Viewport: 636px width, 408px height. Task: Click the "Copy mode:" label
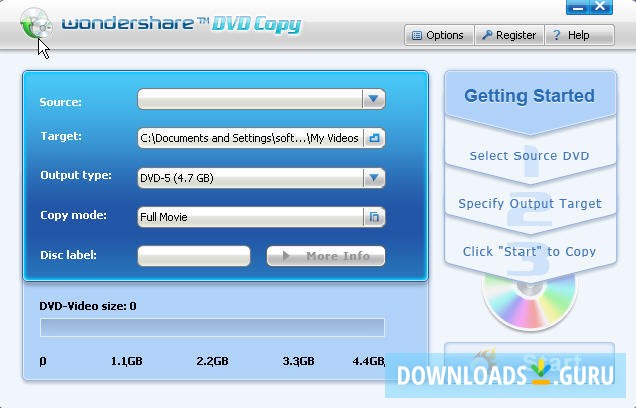[x=73, y=215]
